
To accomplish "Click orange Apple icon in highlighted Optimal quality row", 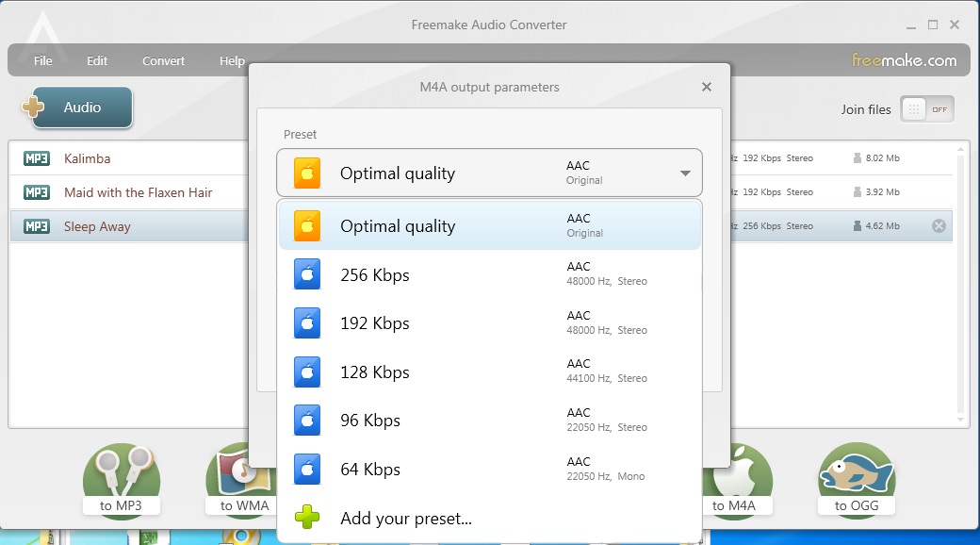I will 307,226.
